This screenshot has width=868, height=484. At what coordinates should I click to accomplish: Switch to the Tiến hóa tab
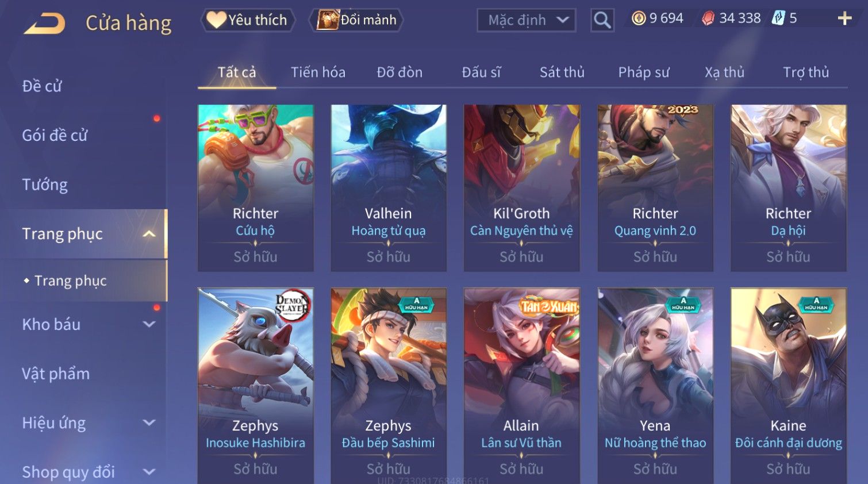click(x=318, y=72)
